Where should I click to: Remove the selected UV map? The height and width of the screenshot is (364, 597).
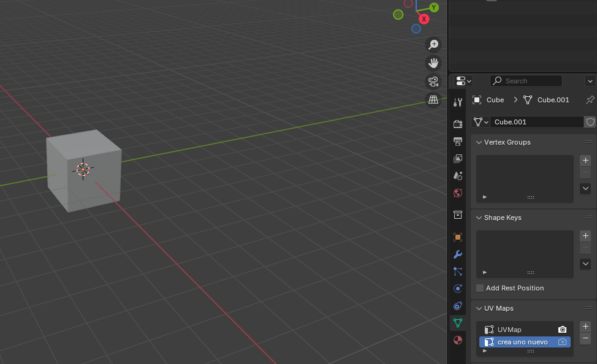(585, 338)
